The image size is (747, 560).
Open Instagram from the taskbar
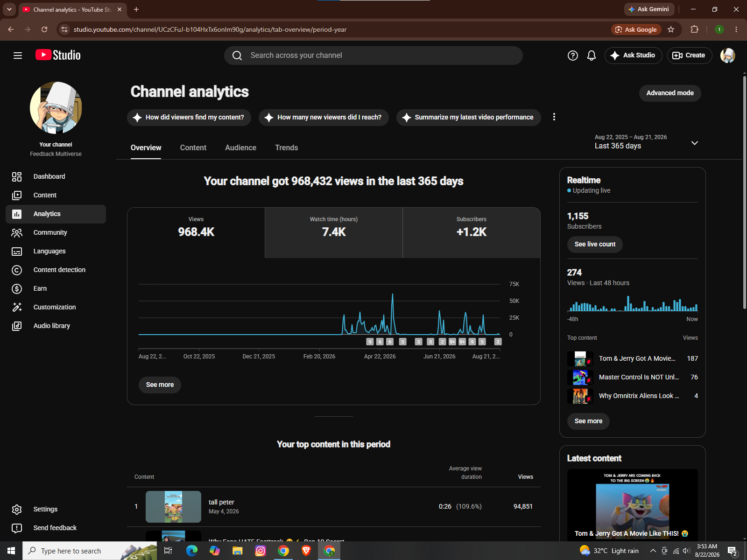(261, 551)
